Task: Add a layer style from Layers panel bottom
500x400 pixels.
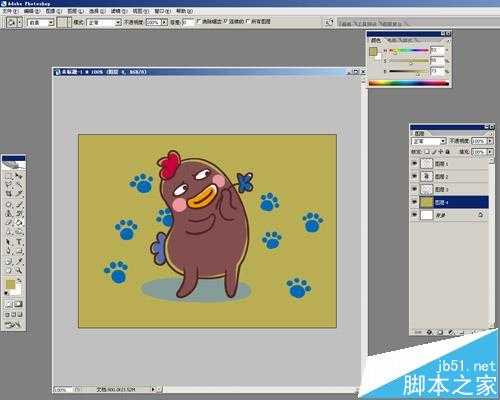Action: pyautogui.click(x=429, y=332)
